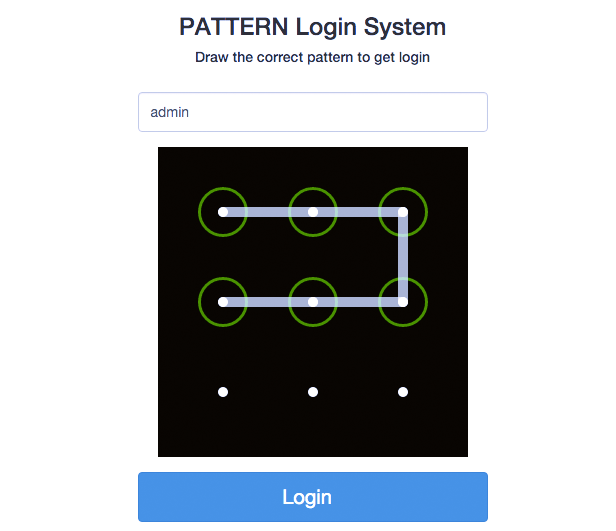616x531 pixels.
Task: Tap the middle-right pattern dot
Action: pyautogui.click(x=403, y=302)
